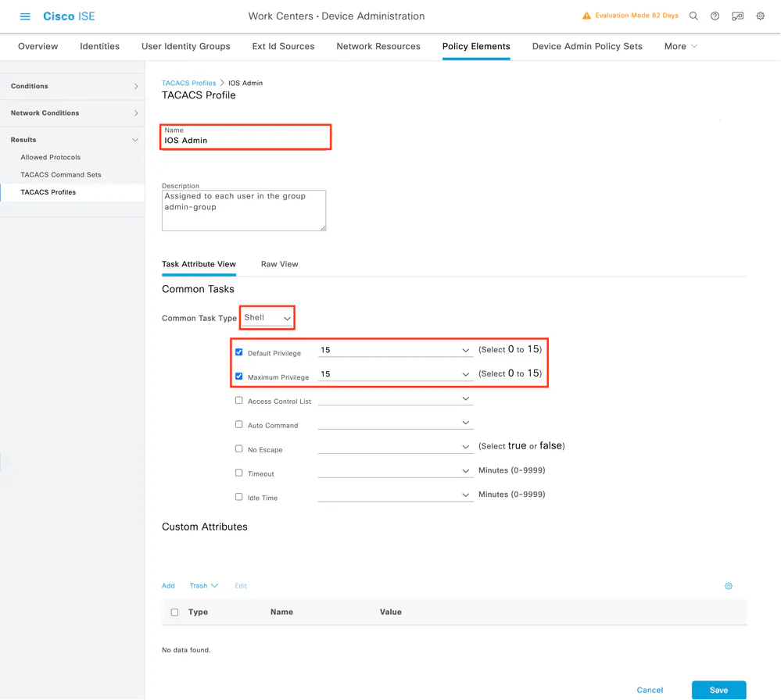The image size is (781, 700).
Task: Open the Trash dropdown in Custom Attributes
Action: pyautogui.click(x=203, y=585)
